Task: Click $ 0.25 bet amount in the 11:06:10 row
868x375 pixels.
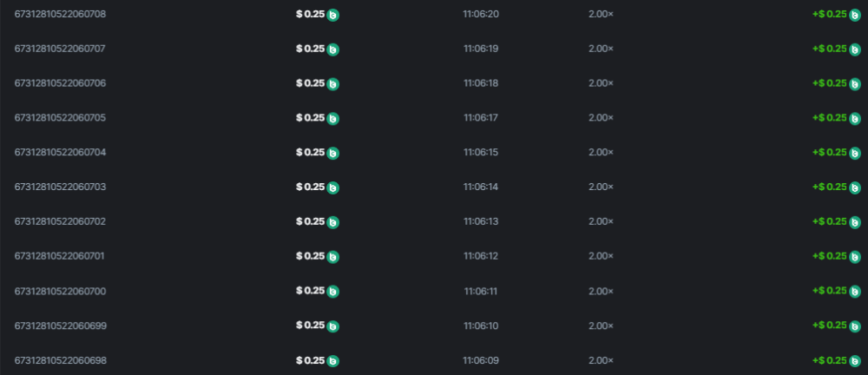Action: coord(310,325)
